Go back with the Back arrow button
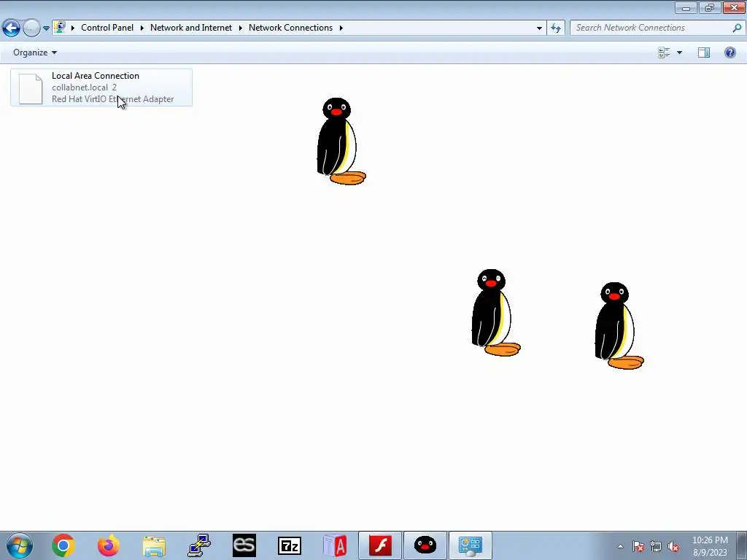The height and width of the screenshot is (560, 747). tap(11, 28)
